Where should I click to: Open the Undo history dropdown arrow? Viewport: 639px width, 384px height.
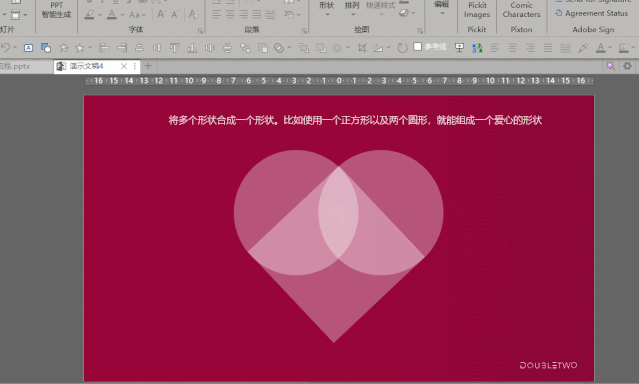pyautogui.click(x=15, y=47)
